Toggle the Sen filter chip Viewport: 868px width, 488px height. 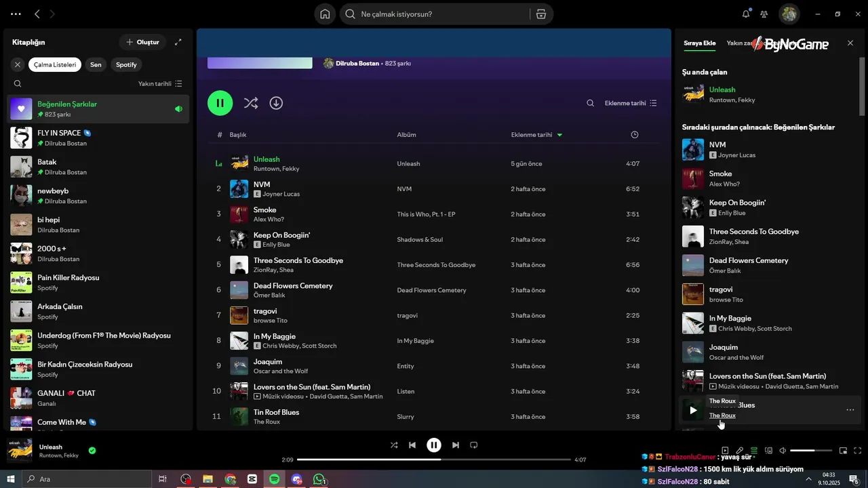pos(96,64)
